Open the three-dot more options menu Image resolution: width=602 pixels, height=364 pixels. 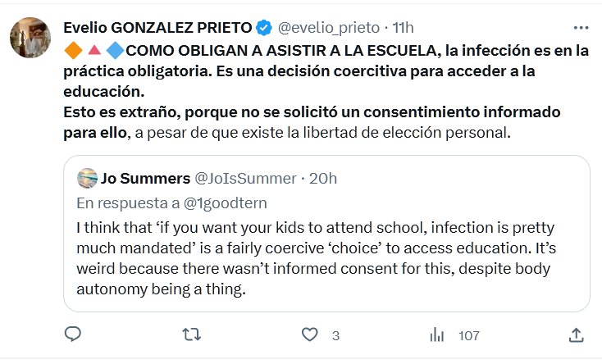click(581, 27)
